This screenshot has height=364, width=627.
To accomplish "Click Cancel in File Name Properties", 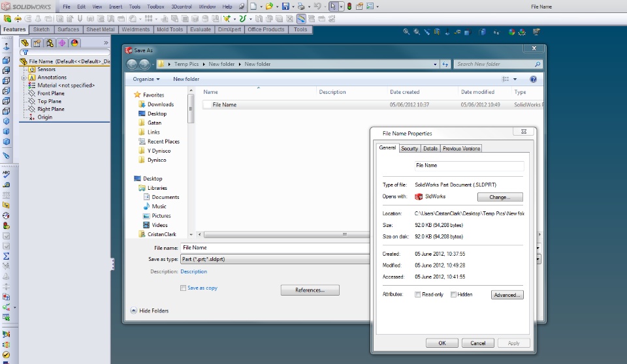I will point(478,343).
